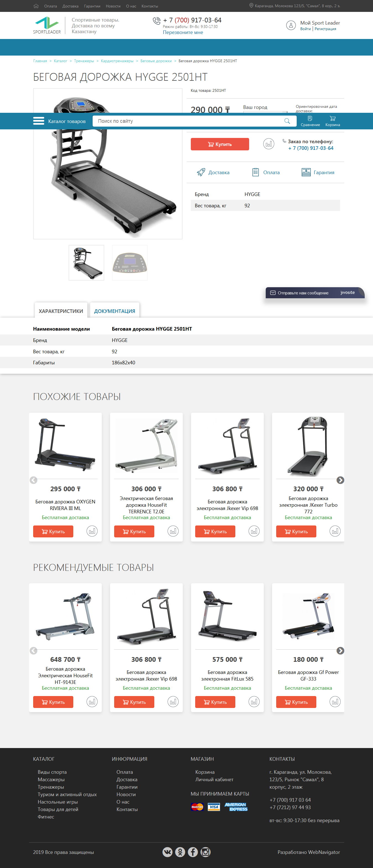Switch to the ДОКУМЕНТАЦИЯ tab
373x868 pixels.
[x=114, y=311]
